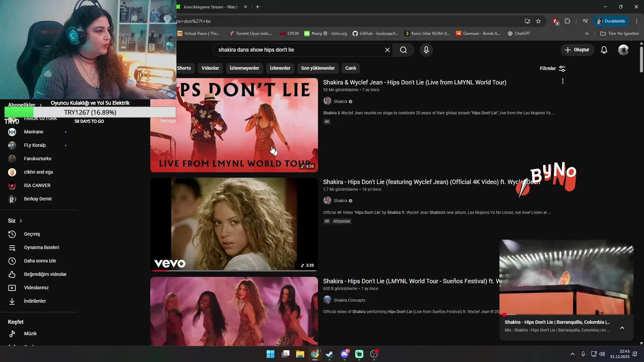This screenshot has height=362, width=644.
Task: Open the Virtual Piano bookmark
Action: pos(199,34)
